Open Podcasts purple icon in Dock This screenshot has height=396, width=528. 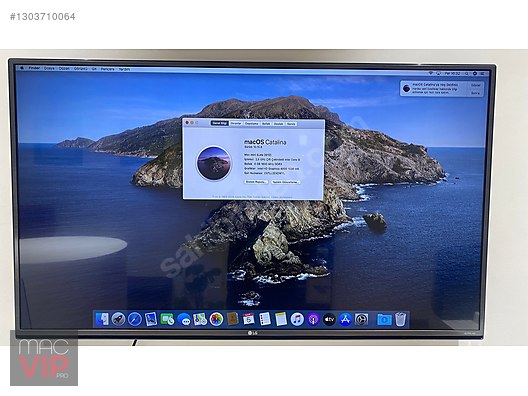[x=313, y=319]
